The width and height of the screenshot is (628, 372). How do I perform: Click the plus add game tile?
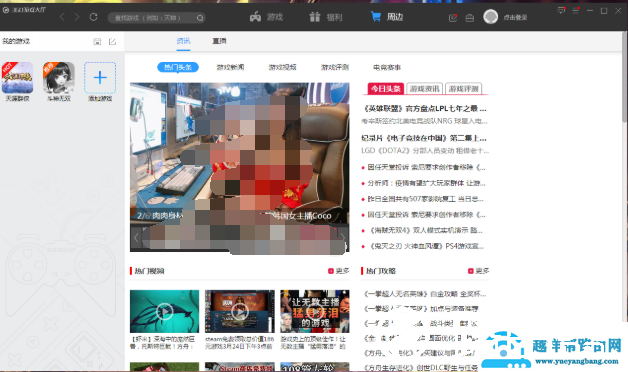pos(100,78)
